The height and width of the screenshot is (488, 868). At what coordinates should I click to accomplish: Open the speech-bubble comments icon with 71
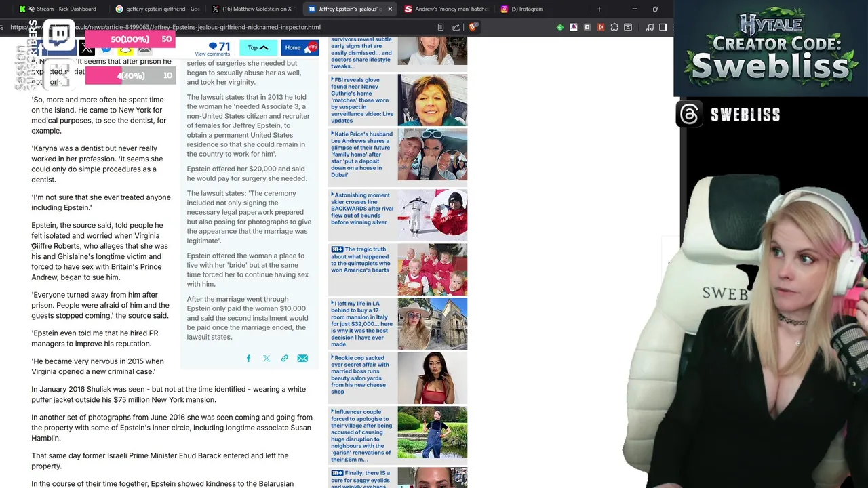[220, 46]
